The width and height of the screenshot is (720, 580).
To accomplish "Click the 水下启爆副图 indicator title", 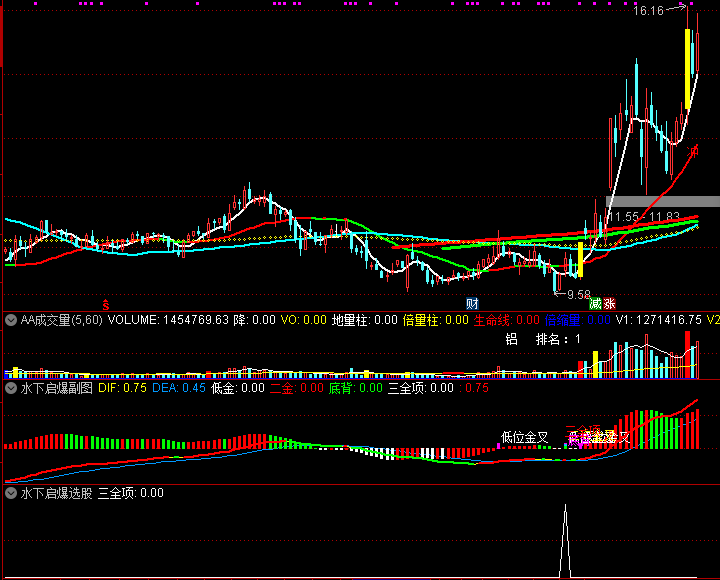I will click(56, 389).
